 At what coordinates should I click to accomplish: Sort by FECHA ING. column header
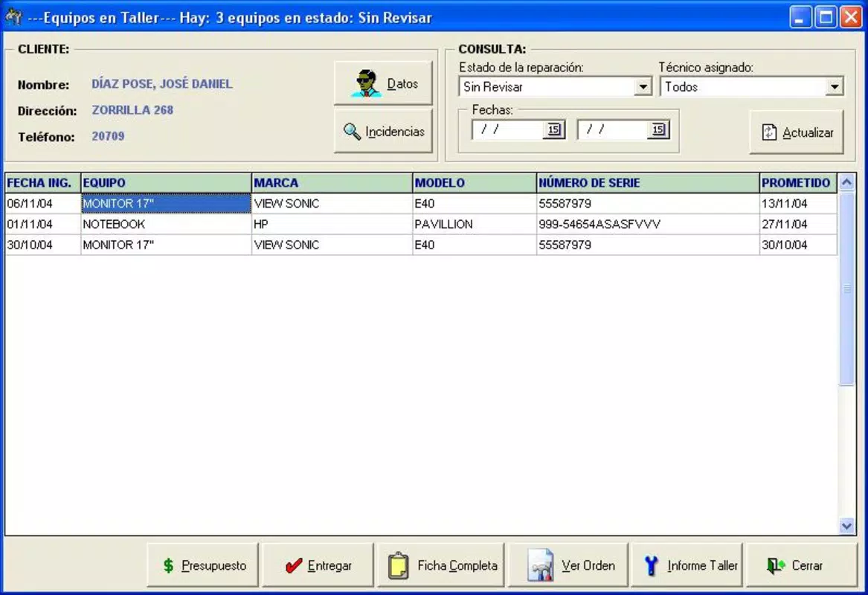click(43, 183)
